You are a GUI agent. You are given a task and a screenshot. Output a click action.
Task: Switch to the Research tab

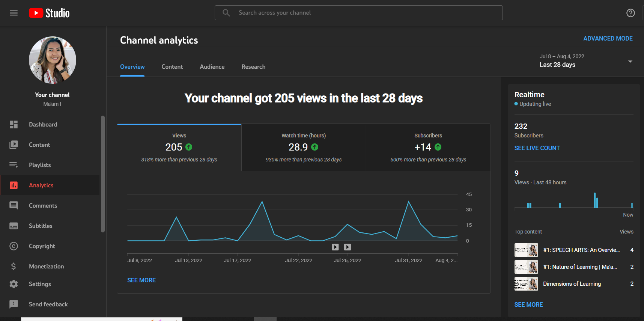(253, 67)
